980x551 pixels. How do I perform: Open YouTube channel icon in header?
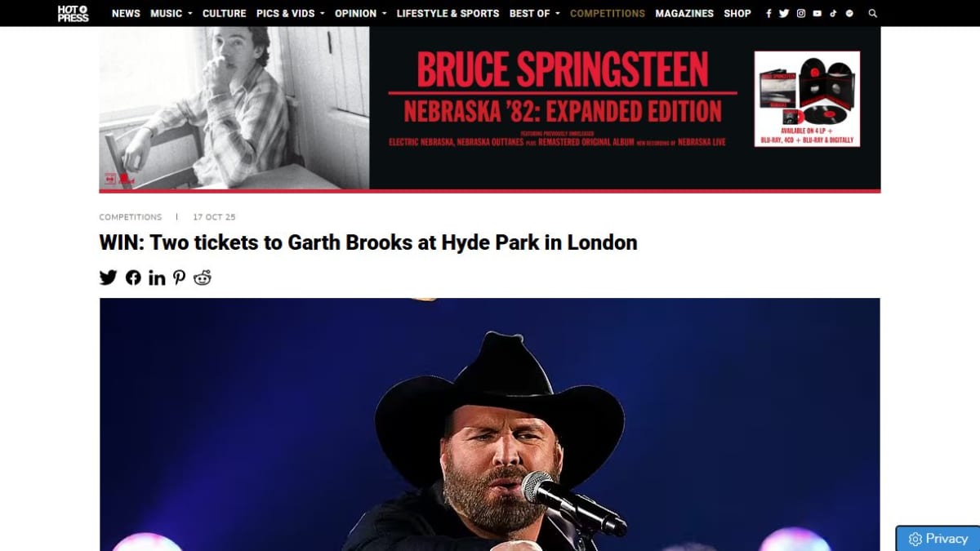click(817, 13)
